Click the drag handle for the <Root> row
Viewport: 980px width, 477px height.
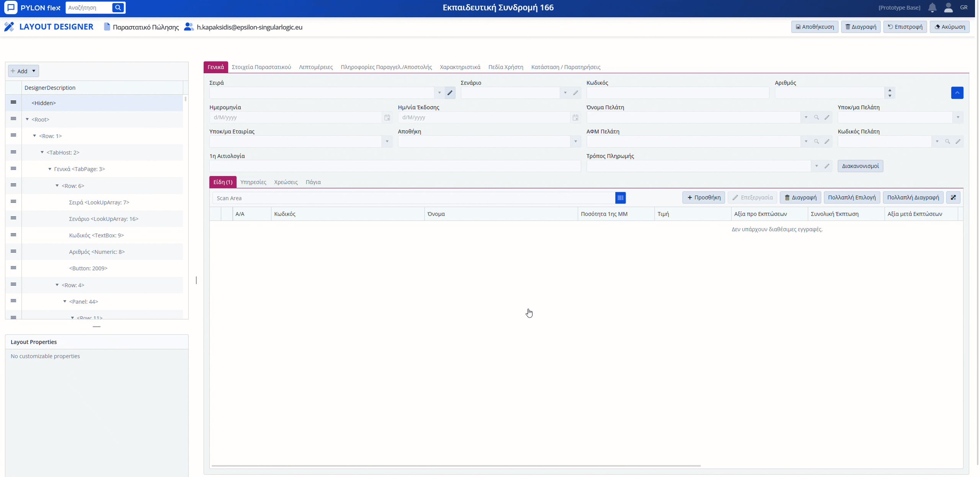(13, 119)
